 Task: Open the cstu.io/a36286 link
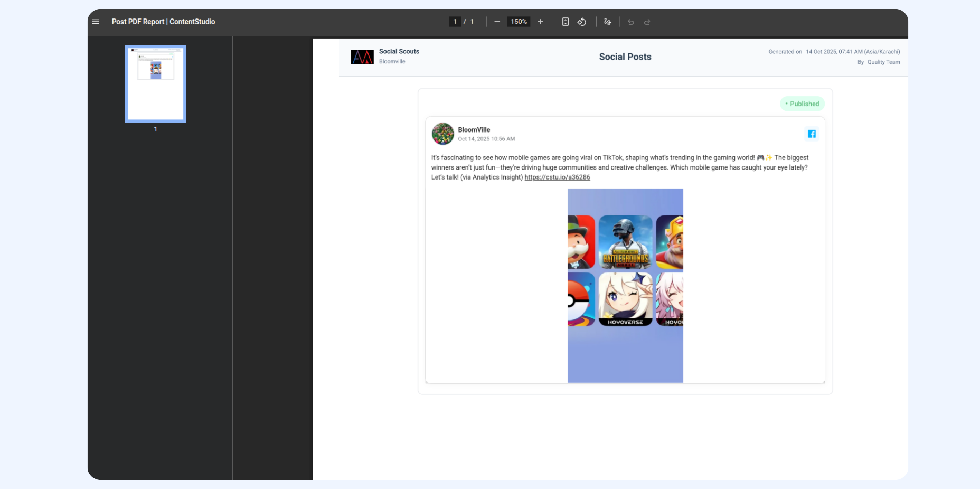[x=557, y=177]
